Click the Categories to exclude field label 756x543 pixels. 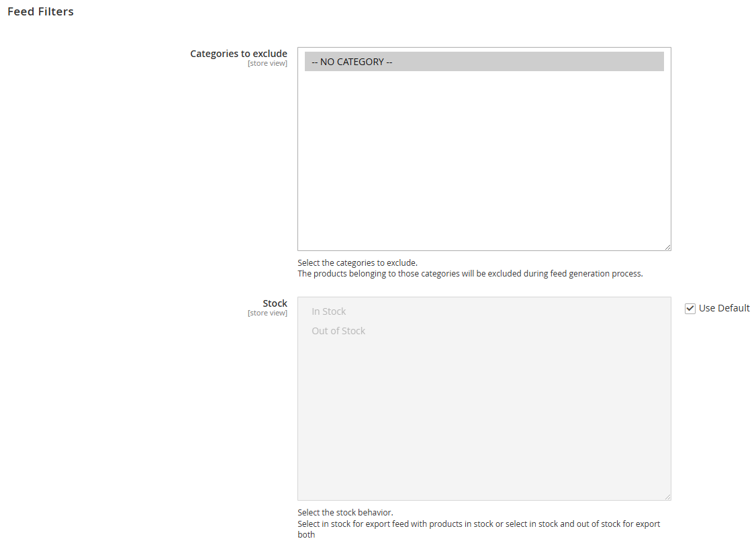[x=238, y=54]
